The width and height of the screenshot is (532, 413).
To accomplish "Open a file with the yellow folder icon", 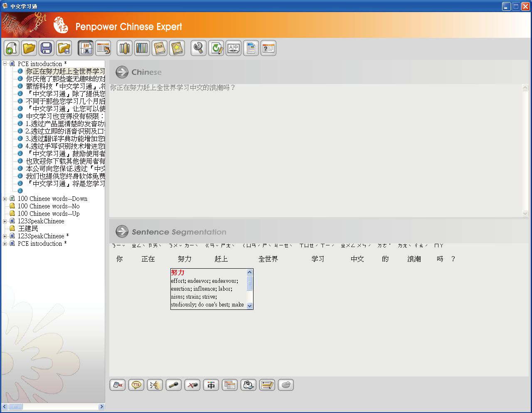I will (x=29, y=48).
